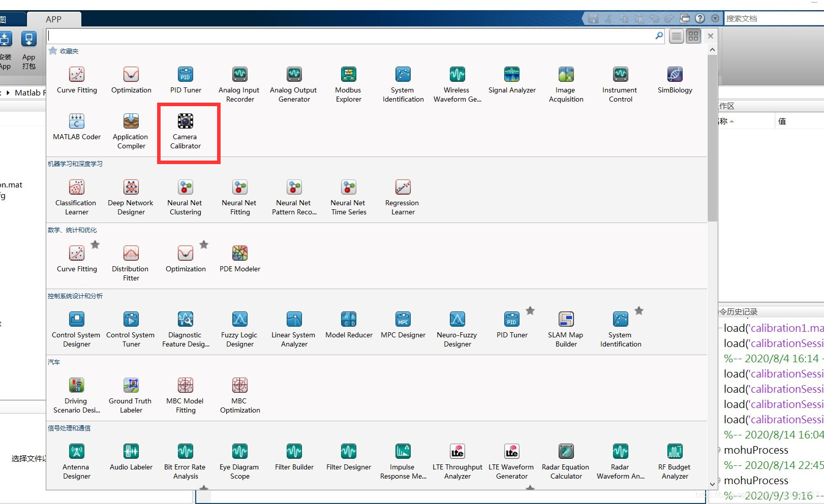Open Modbus Explorer app
Image resolution: width=824 pixels, height=504 pixels.
coord(348,84)
